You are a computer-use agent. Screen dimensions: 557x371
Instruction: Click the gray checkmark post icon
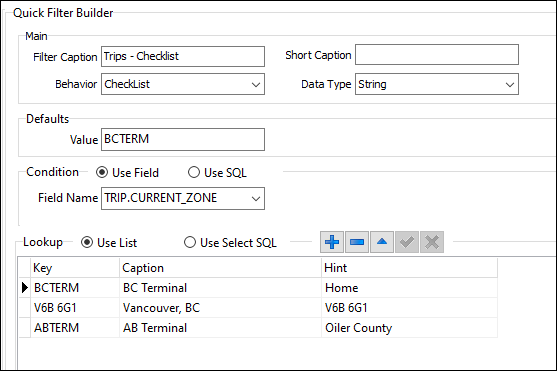pyautogui.click(x=407, y=242)
